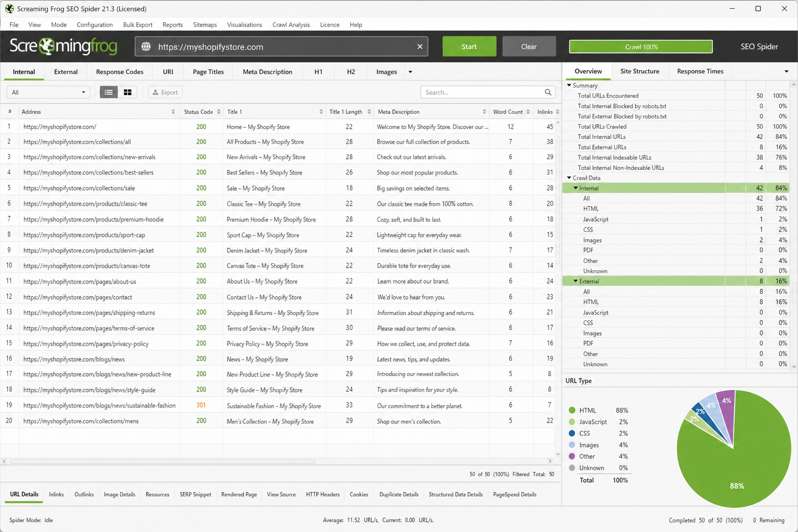This screenshot has width=798, height=532.
Task: Select Total Internal Indexable URLs row
Action: click(x=676, y=157)
